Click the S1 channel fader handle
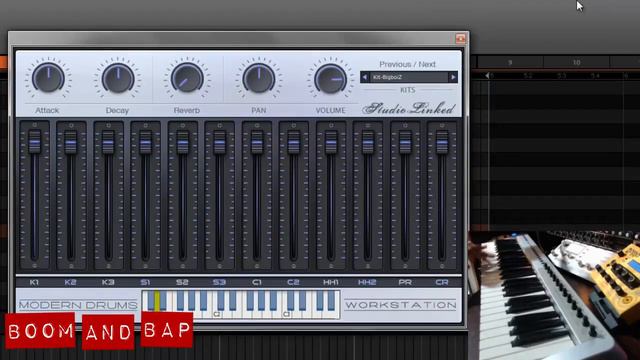Screen dimensions: 640x360 pyautogui.click(x=146, y=142)
